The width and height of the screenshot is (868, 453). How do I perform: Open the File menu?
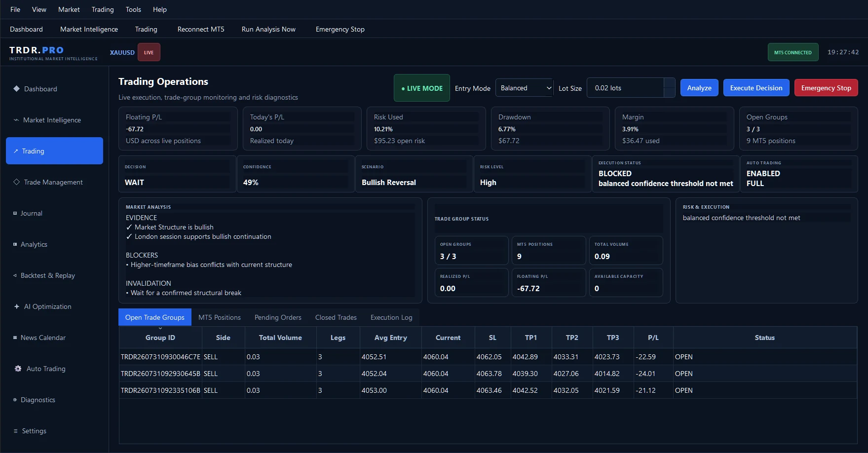pyautogui.click(x=15, y=9)
